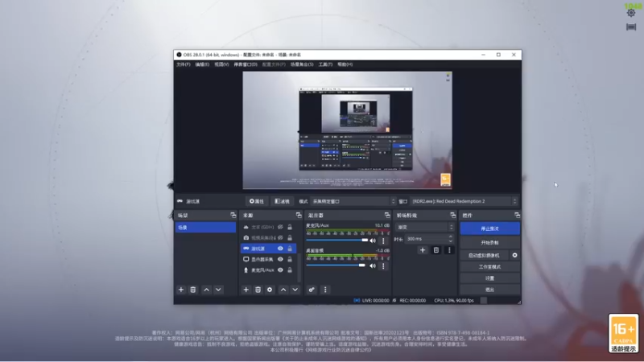Click the 退出 exit button in the Controls panel
This screenshot has height=362, width=644.
click(490, 290)
